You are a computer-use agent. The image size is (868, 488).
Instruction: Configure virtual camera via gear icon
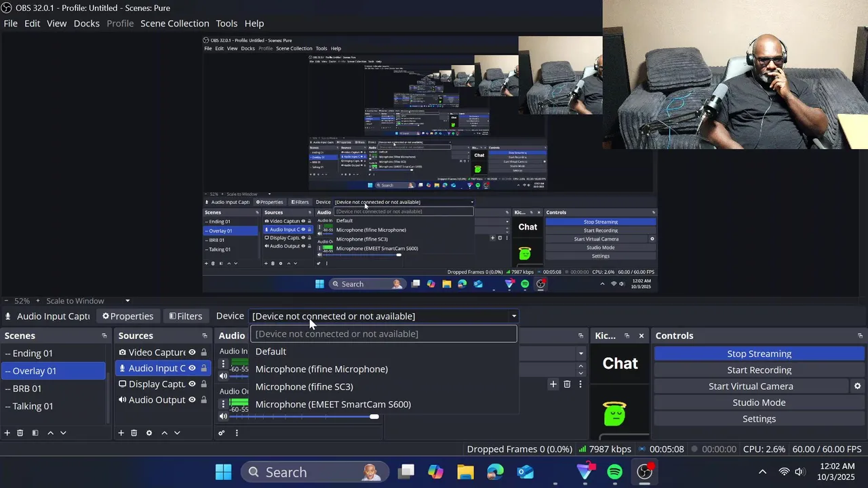pos(857,386)
